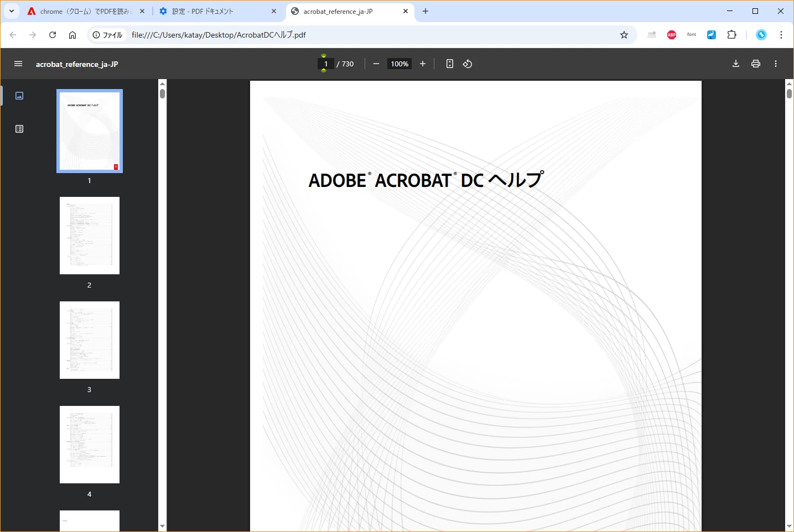Viewport: 794px width, 532px height.
Task: Select page 2 thumbnail
Action: click(x=90, y=236)
